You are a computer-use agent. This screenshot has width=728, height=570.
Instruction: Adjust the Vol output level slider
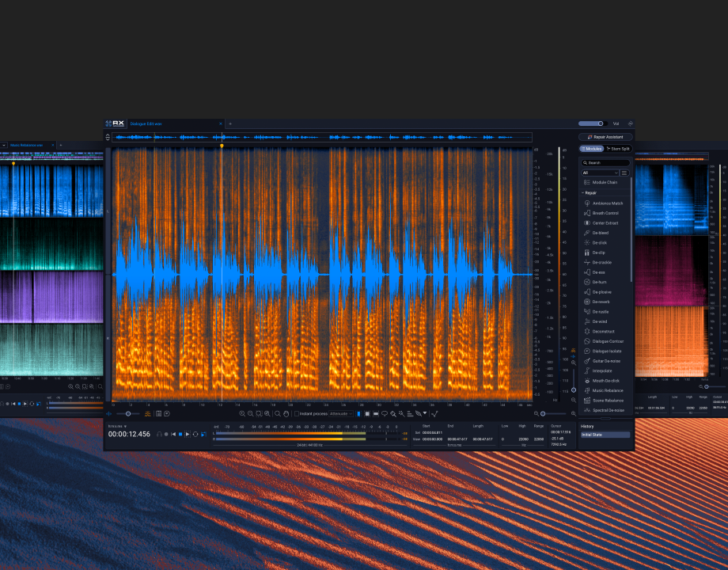(x=593, y=123)
